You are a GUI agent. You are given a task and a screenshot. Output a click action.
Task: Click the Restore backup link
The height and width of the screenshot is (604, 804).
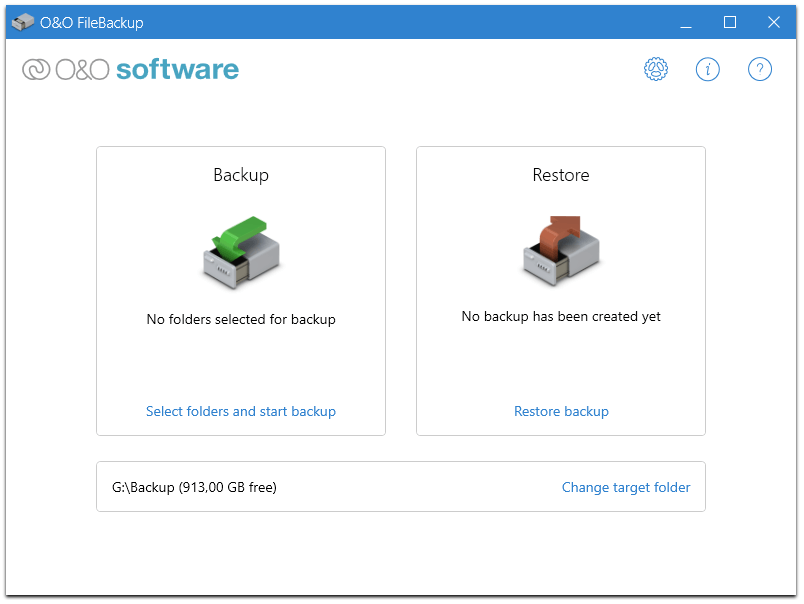(x=561, y=411)
